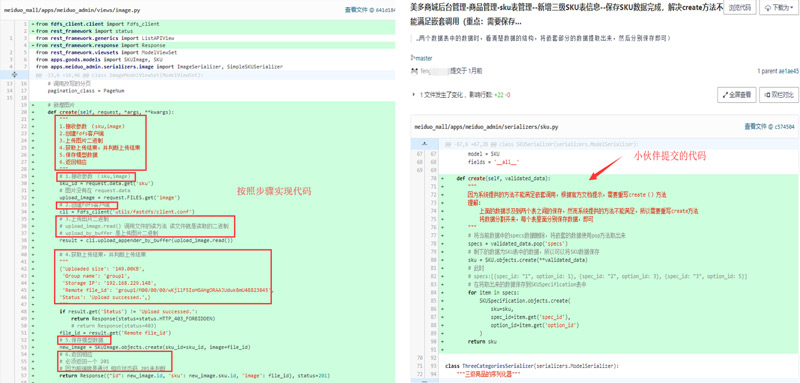The image size is (800, 383).
Task: Click the author avatar icon beside commit info
Action: (414, 71)
